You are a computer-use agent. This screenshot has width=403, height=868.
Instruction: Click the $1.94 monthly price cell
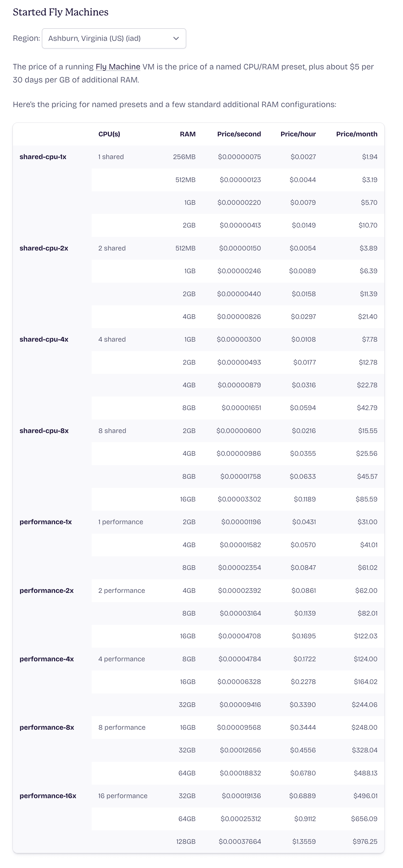(x=369, y=157)
